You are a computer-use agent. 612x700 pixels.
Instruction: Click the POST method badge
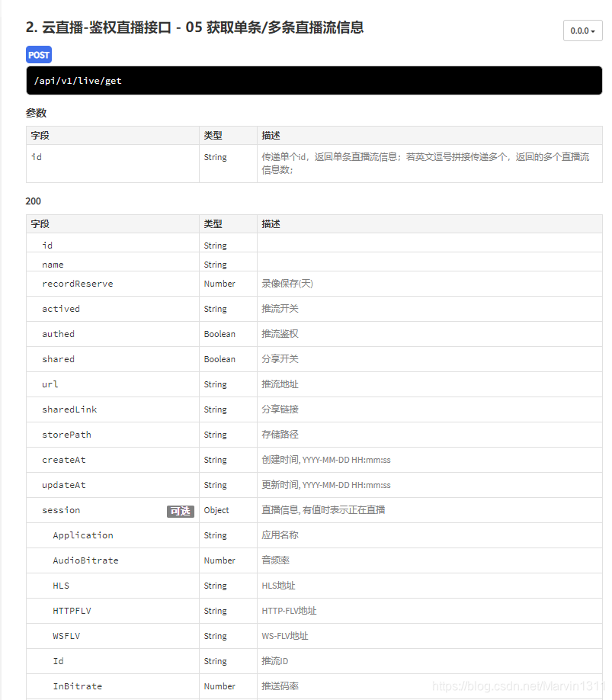[38, 54]
